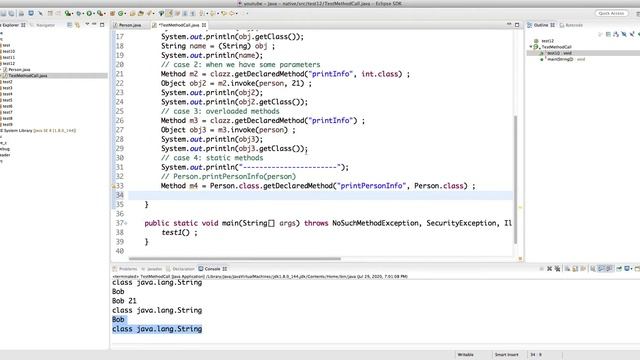Maximize the editor area
Screen dimensions: 640x360
point(517,25)
